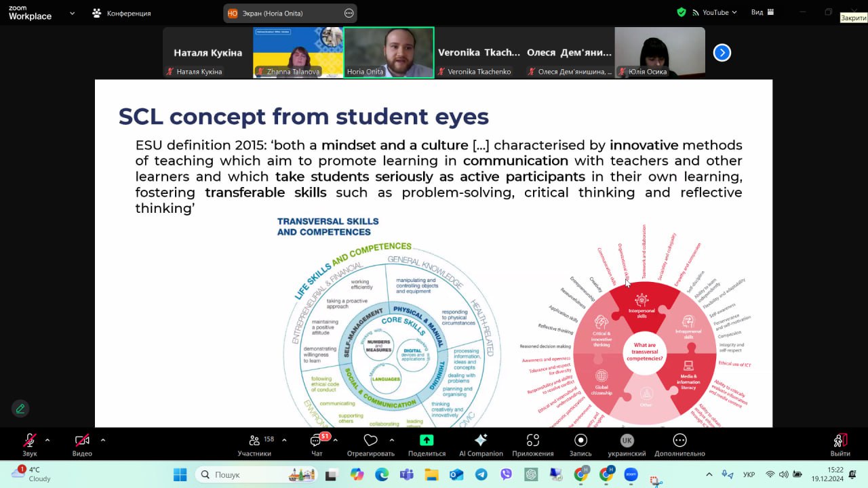The height and width of the screenshot is (488, 868).
Task: Select the Конференция tab
Action: (x=122, y=13)
